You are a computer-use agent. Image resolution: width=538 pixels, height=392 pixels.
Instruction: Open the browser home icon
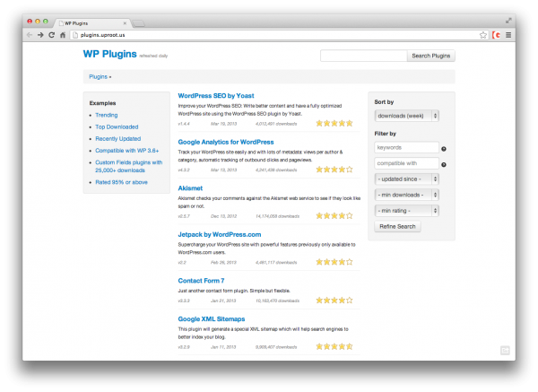(x=63, y=35)
